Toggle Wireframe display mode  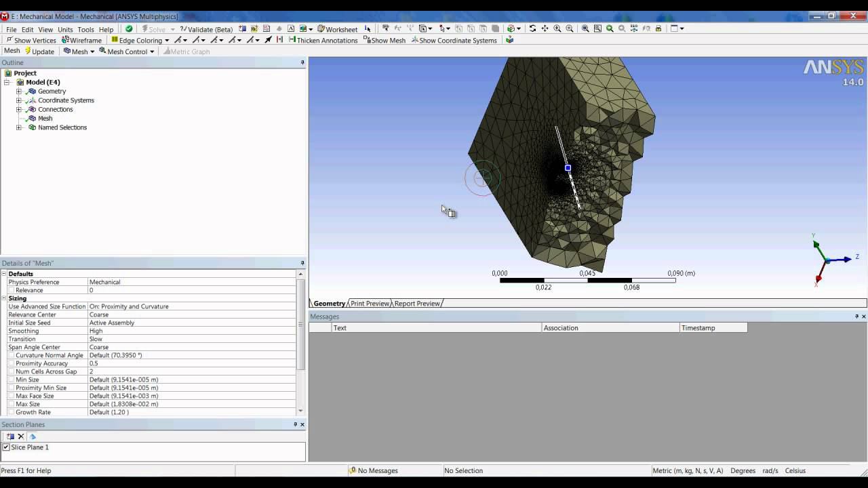click(82, 41)
